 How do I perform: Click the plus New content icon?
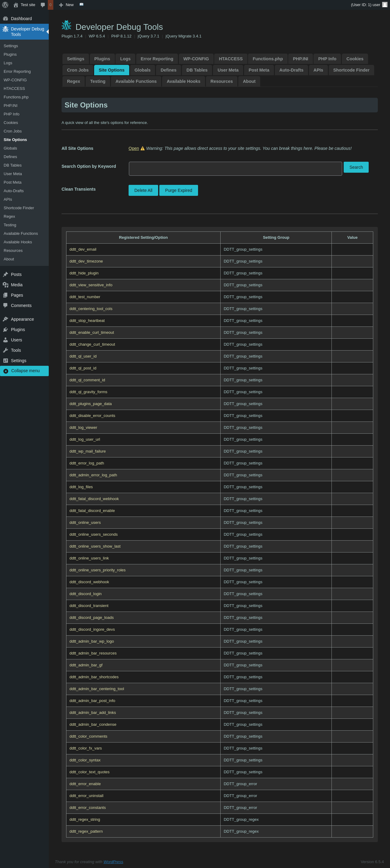click(x=61, y=5)
